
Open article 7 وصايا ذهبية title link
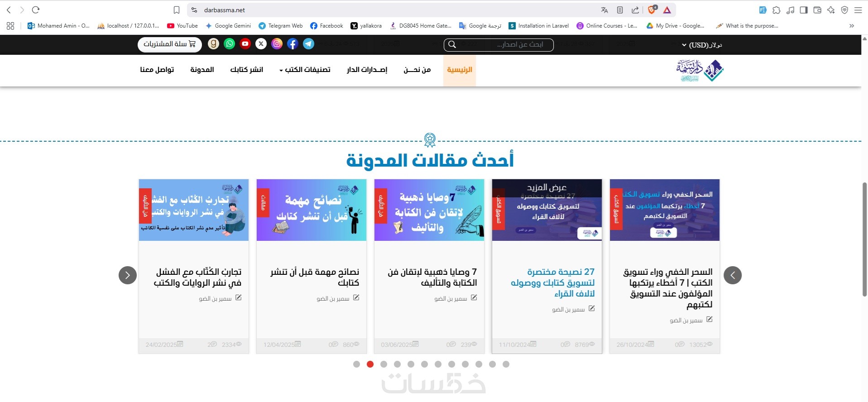(432, 277)
